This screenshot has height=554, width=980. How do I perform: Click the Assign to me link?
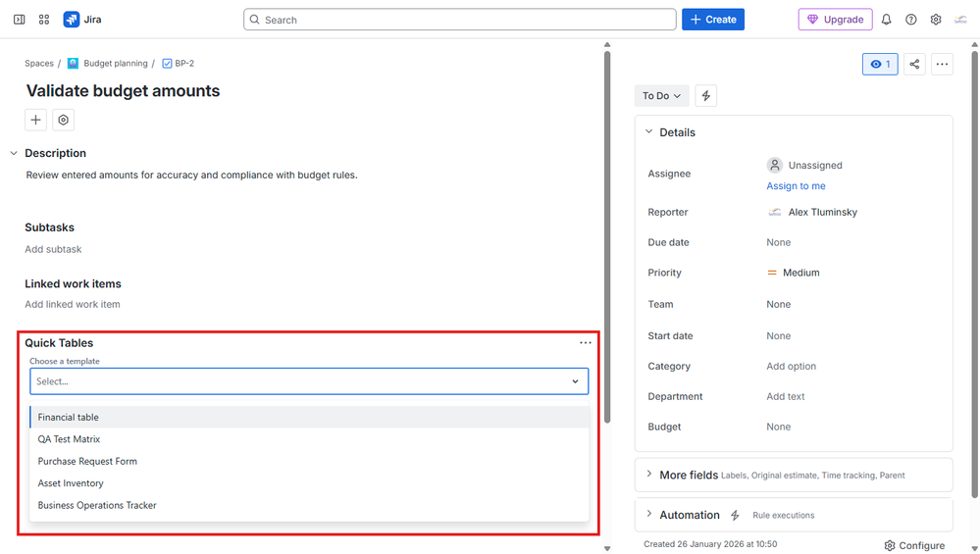pyautogui.click(x=796, y=185)
